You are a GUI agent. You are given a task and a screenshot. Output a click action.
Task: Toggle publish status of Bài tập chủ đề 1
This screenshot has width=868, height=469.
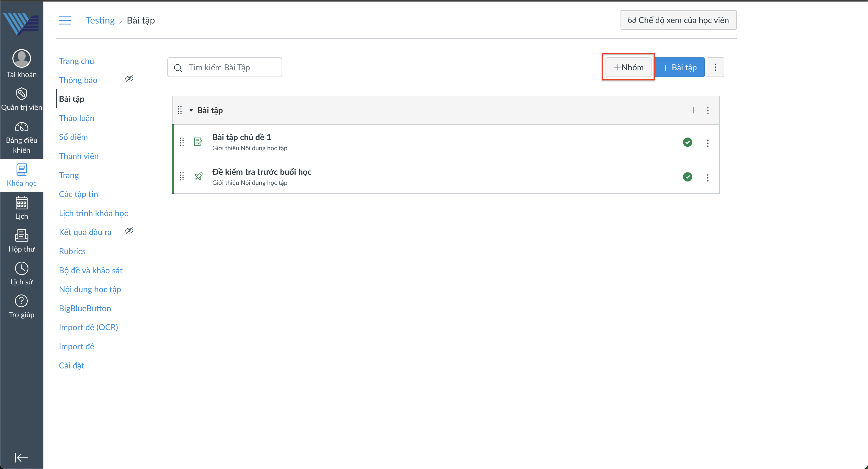coord(687,142)
